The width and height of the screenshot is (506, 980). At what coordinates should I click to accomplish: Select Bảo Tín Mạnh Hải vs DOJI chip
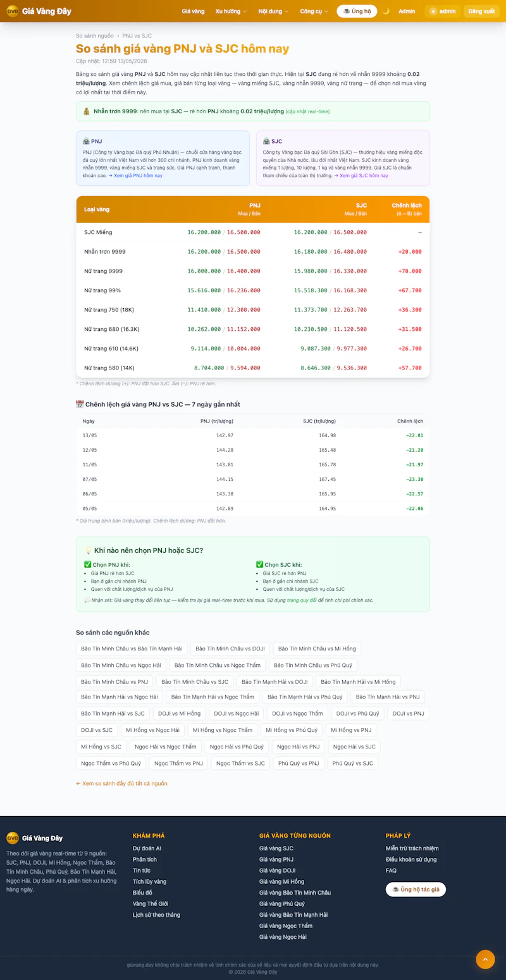pos(275,681)
